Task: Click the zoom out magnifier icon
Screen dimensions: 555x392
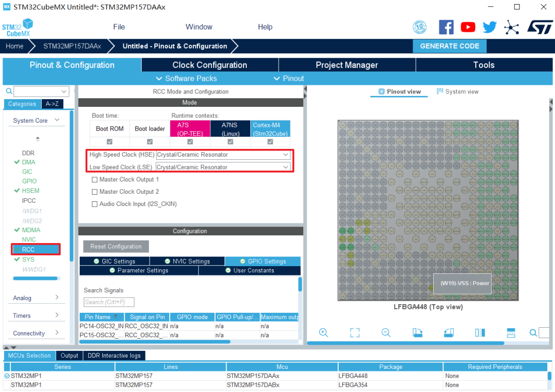Action: (386, 332)
